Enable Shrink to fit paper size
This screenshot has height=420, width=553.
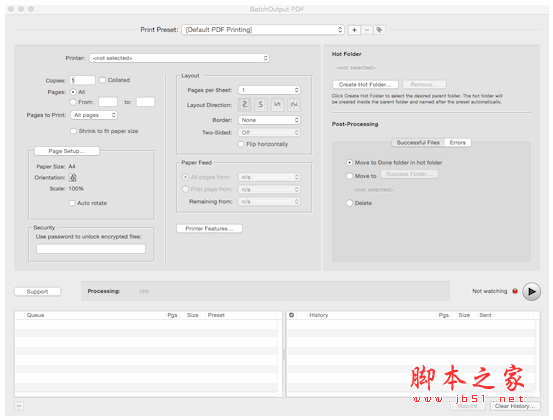point(73,131)
